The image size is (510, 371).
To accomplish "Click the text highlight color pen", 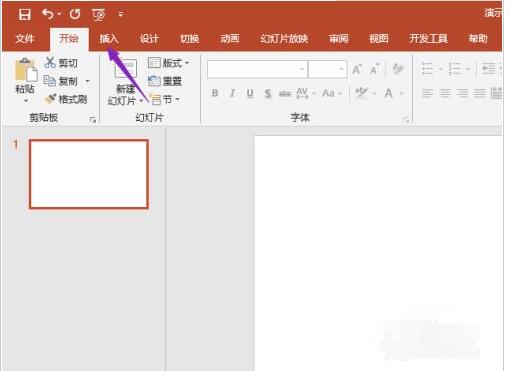I will click(x=362, y=93).
